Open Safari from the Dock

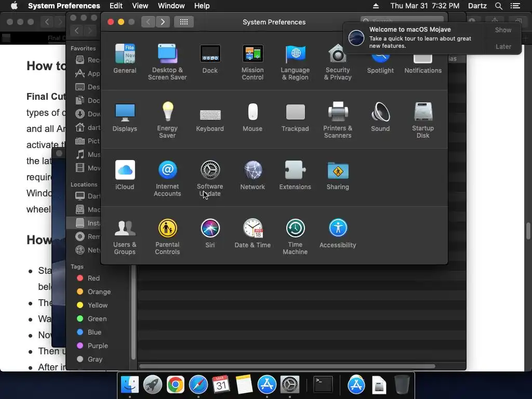coord(198,385)
